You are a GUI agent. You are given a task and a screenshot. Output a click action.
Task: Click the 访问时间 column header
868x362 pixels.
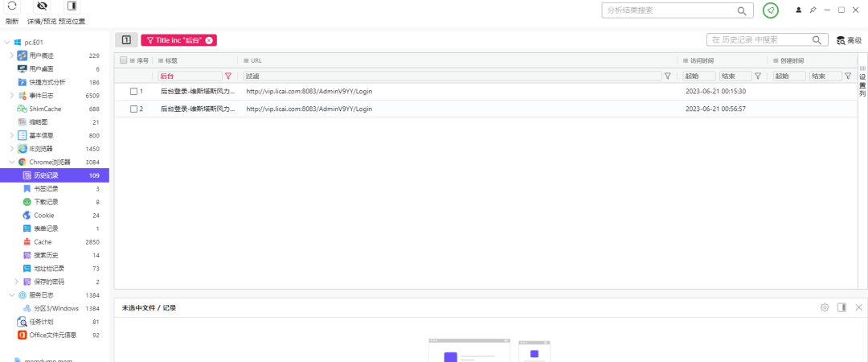(702, 60)
